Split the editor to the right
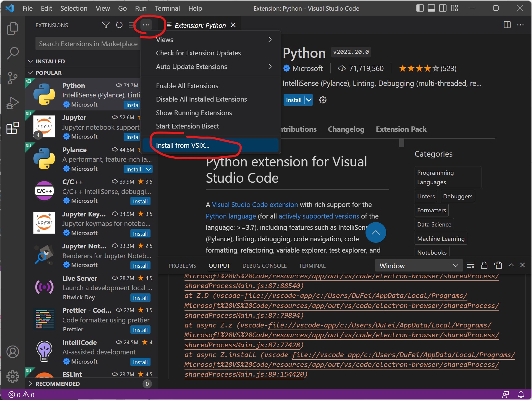The width and height of the screenshot is (532, 400). tap(507, 25)
